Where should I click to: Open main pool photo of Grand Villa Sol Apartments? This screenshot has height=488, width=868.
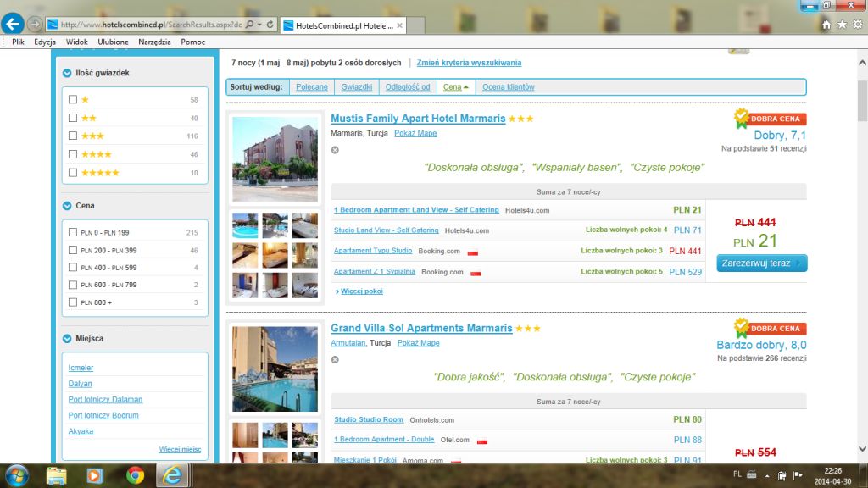pos(275,369)
